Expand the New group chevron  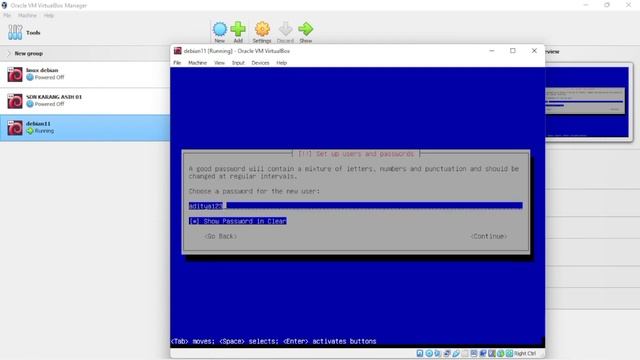point(9,53)
